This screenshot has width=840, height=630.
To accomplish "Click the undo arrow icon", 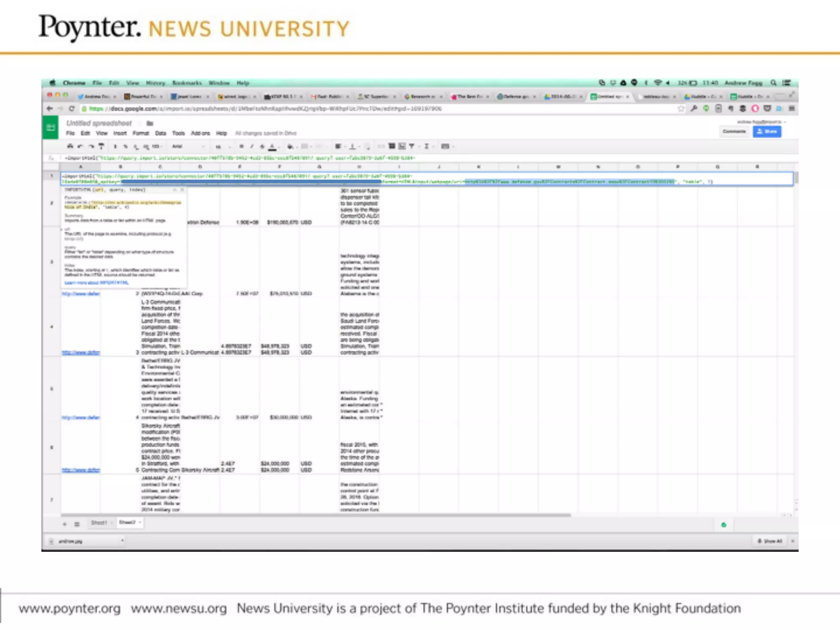I will (x=80, y=146).
